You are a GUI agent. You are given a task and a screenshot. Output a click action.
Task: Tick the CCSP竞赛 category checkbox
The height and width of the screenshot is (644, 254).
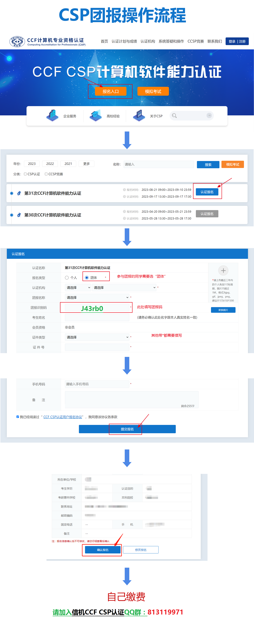click(46, 174)
